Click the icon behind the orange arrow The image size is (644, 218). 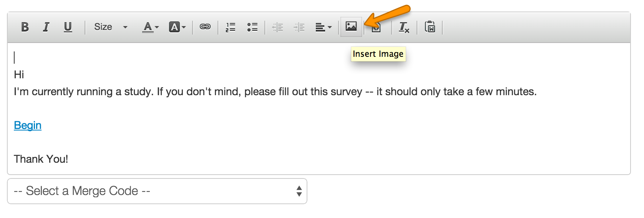[376, 28]
